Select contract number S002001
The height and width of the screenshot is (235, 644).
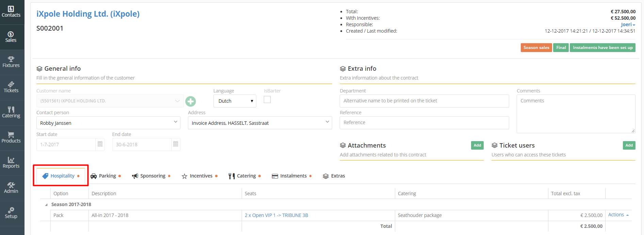tap(50, 28)
